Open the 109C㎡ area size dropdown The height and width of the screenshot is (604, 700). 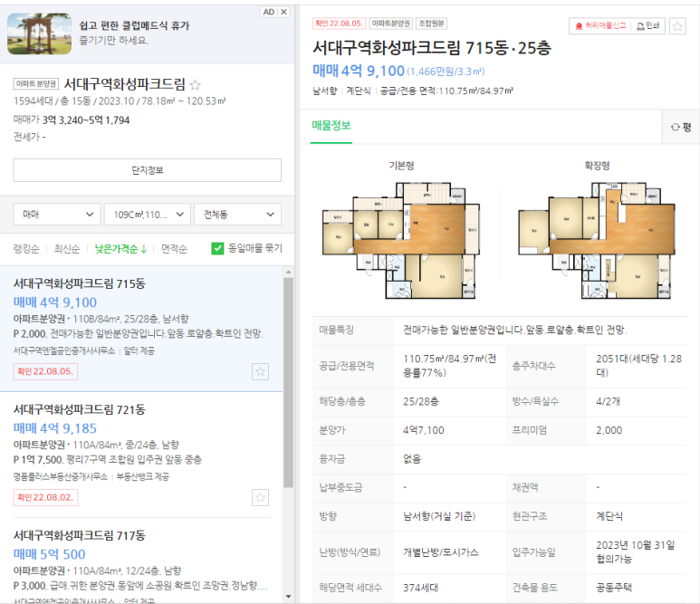(x=148, y=215)
